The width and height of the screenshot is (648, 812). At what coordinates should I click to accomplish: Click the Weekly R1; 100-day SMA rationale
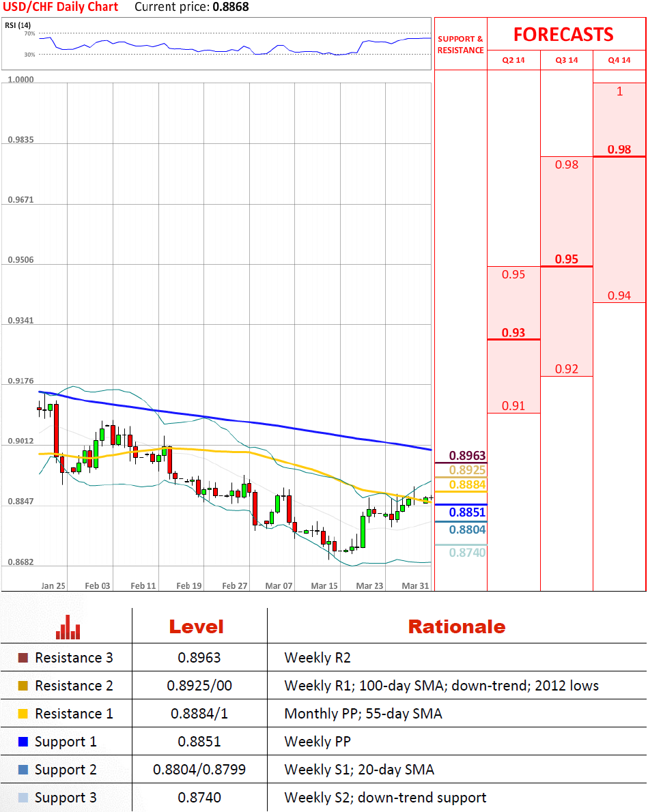[442, 686]
